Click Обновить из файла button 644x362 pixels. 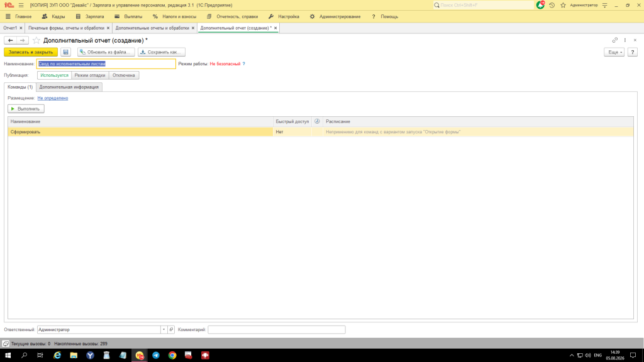(106, 52)
